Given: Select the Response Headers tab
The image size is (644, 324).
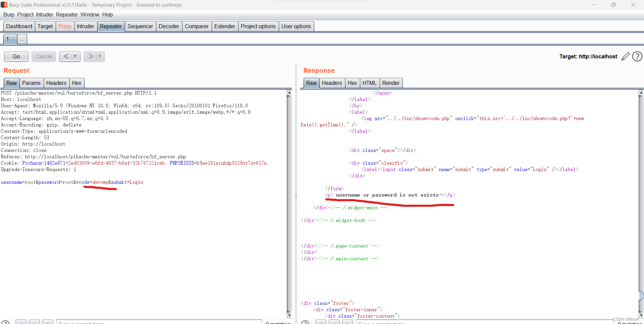Looking at the screenshot, I should click(332, 83).
